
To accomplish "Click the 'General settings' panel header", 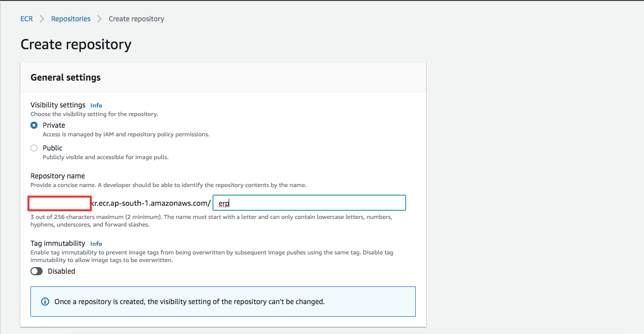I will 66,78.
